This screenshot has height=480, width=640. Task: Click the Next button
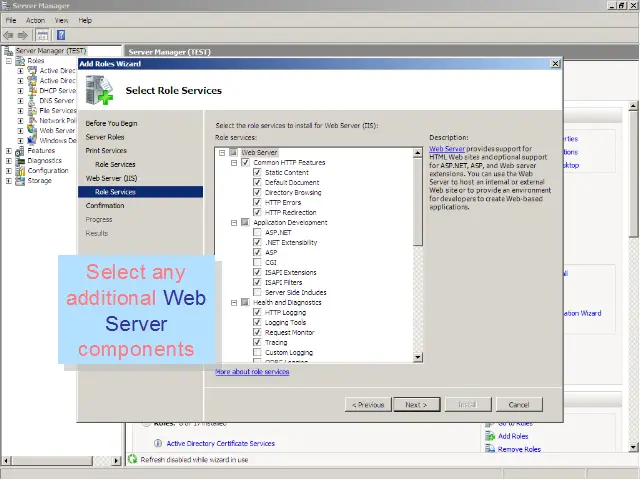417,405
